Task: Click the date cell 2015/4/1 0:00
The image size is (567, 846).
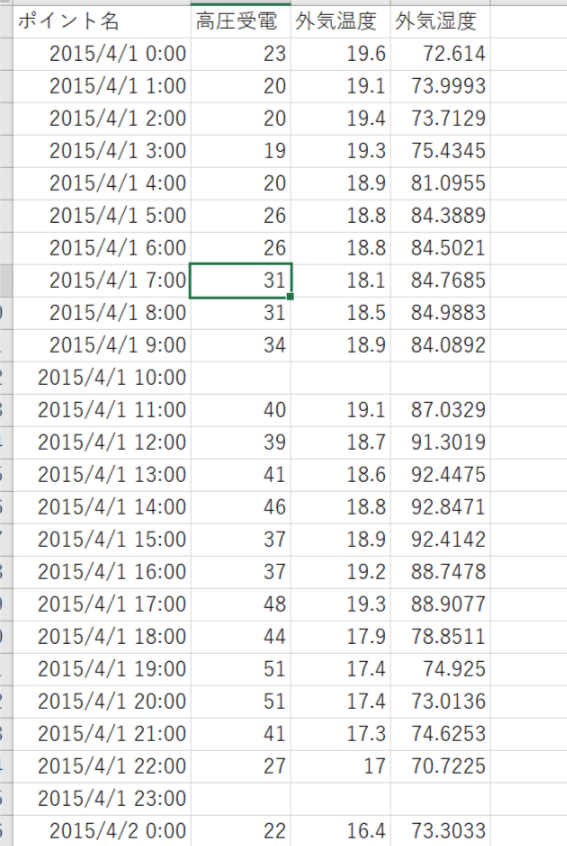Action: pyautogui.click(x=101, y=54)
